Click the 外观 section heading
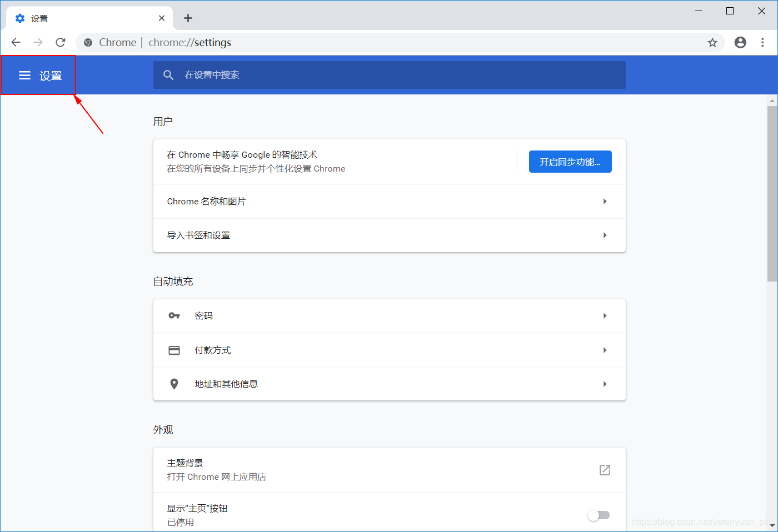 click(163, 430)
